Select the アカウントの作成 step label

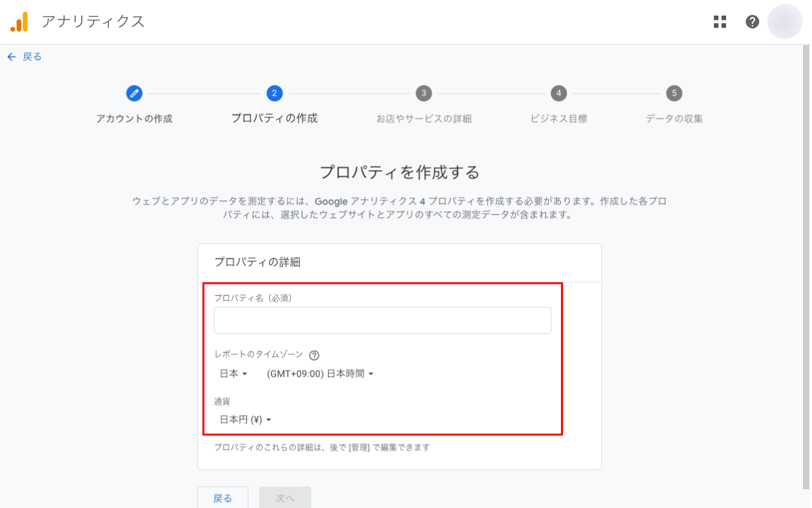(134, 119)
